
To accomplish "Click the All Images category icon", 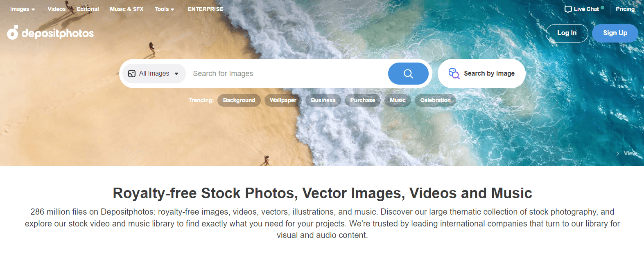I will point(132,74).
